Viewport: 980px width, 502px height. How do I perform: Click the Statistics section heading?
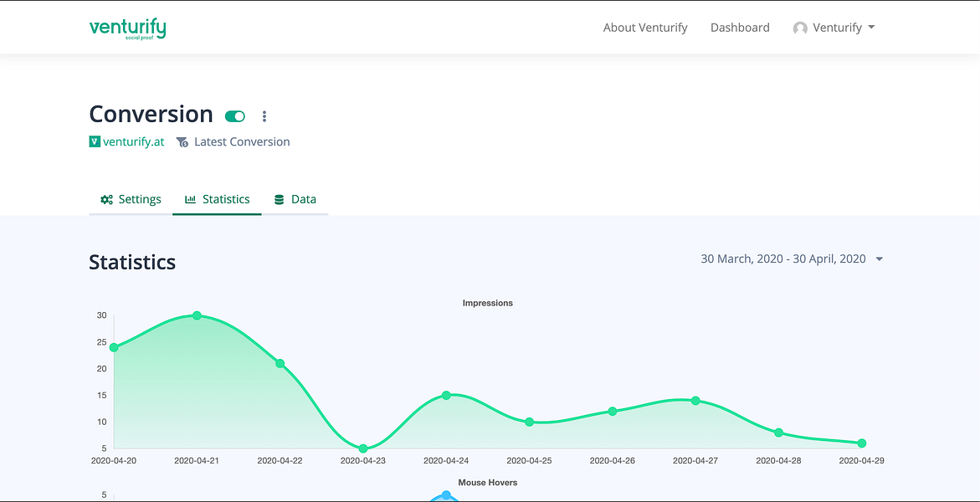pyautogui.click(x=132, y=262)
